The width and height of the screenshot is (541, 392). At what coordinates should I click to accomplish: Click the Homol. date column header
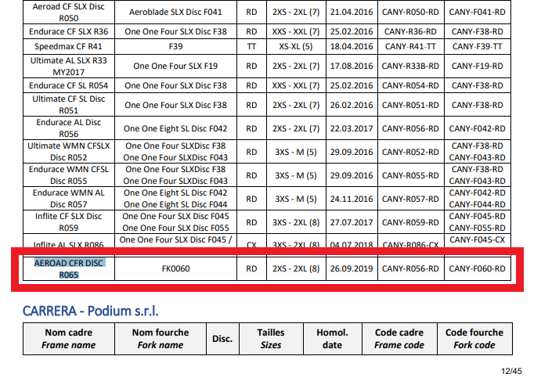[333, 339]
